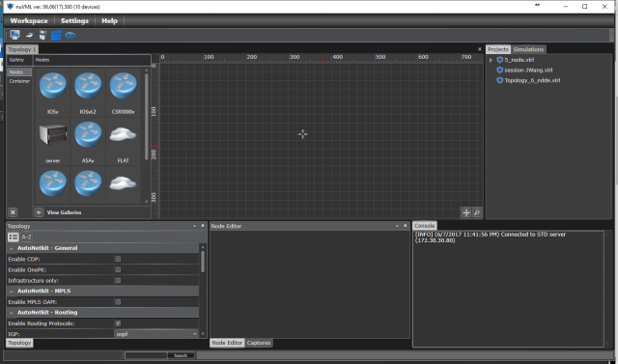The image size is (618, 364).
Task: Toggle the Infrastructure only checkbox
Action: point(118,280)
